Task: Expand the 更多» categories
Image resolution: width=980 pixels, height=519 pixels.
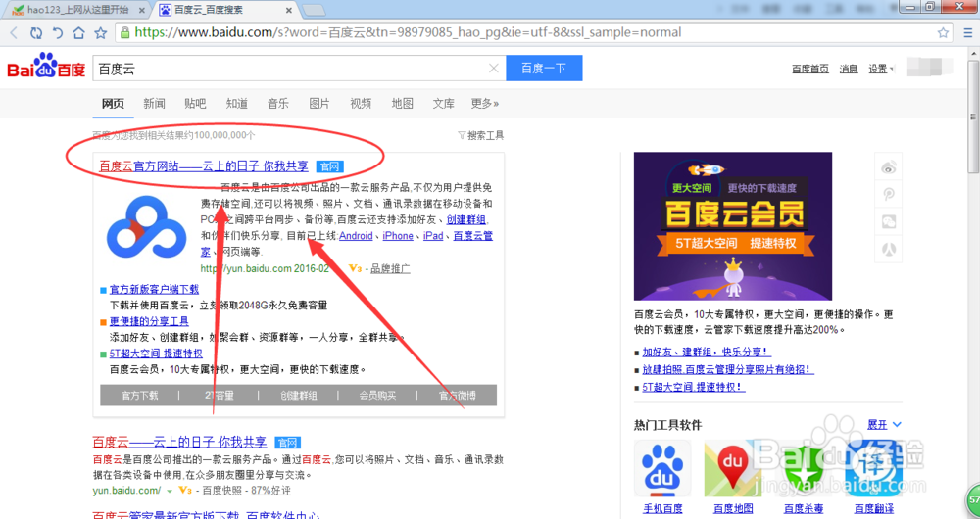Action: (485, 104)
